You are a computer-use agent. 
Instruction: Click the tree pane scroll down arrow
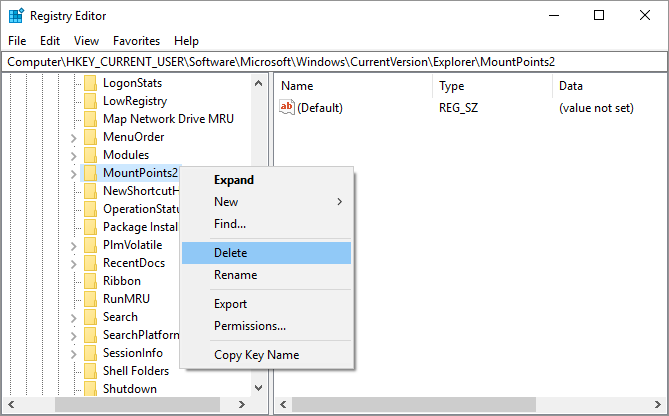[259, 388]
